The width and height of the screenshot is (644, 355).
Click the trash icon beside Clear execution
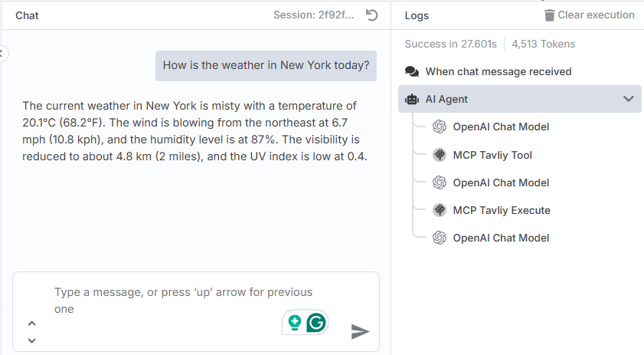(x=549, y=15)
